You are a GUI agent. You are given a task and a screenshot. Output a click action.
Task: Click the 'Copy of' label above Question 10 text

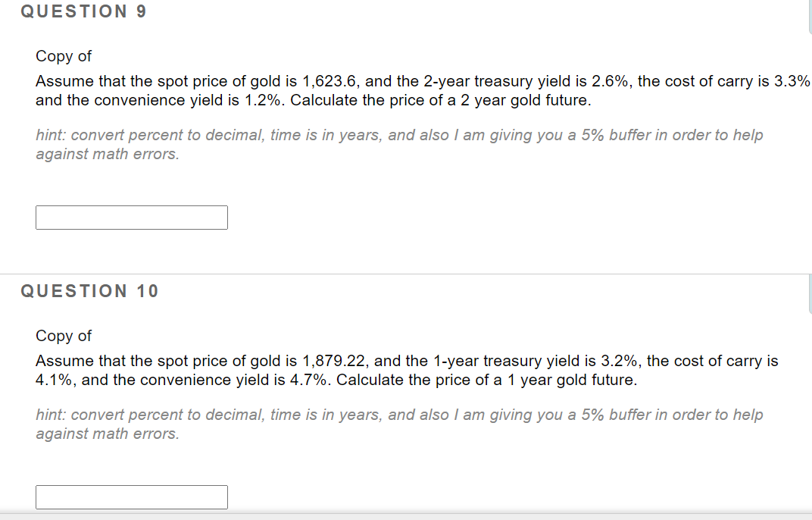click(x=63, y=336)
